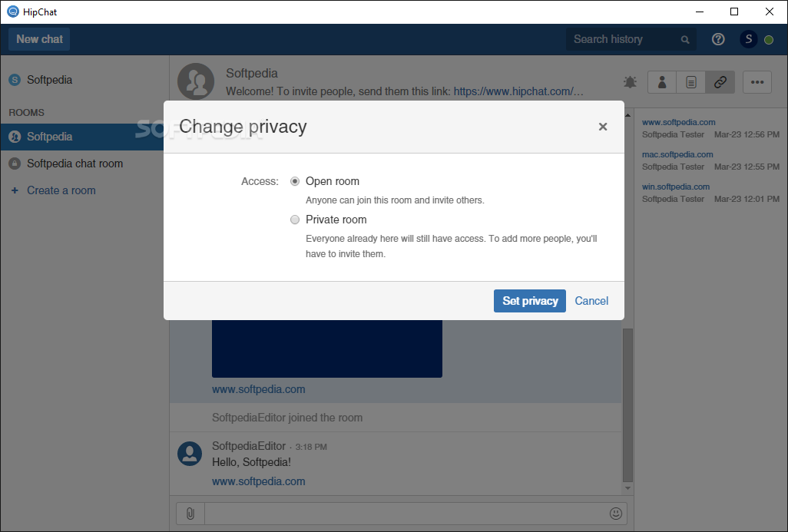Click the attachment paperclip icon
Viewport: 788px width, 532px height.
point(190,514)
